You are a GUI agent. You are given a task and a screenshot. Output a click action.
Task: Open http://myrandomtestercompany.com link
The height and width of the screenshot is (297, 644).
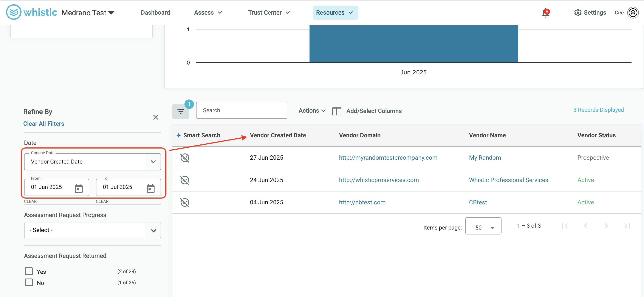388,158
